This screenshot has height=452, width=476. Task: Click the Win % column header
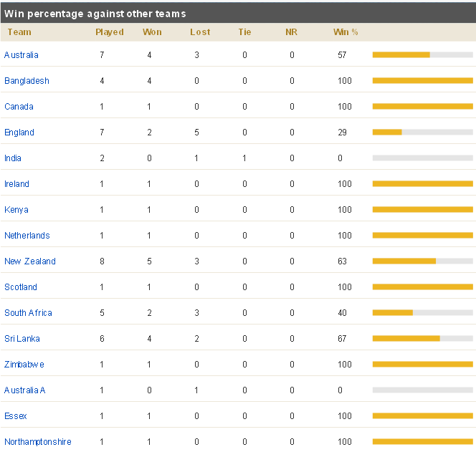(346, 32)
